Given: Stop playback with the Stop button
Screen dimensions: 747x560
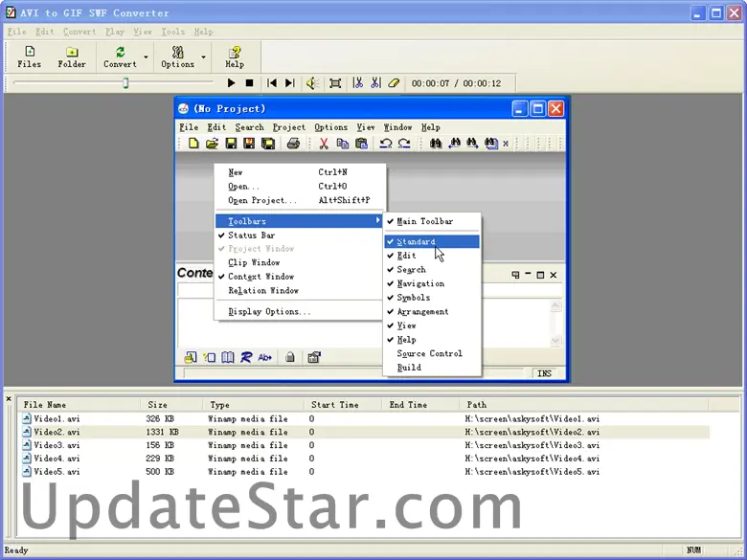Looking at the screenshot, I should pos(249,83).
